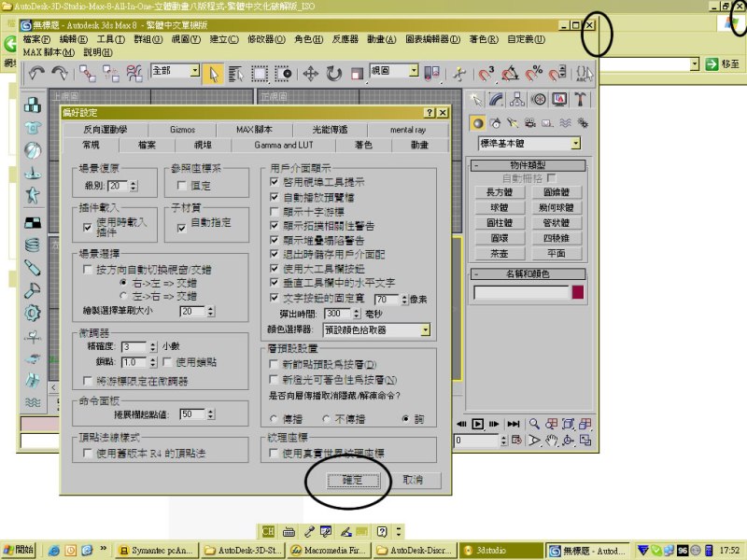Viewport: 747px width, 560px height.
Task: Toggle 啓用視埠工具提示 checkbox
Action: (x=274, y=181)
